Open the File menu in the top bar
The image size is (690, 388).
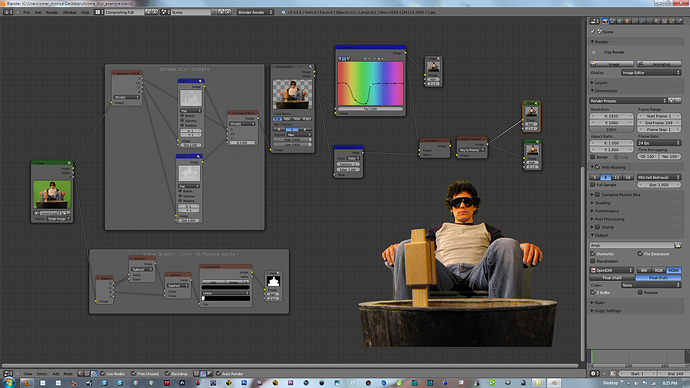pyautogui.click(x=26, y=12)
